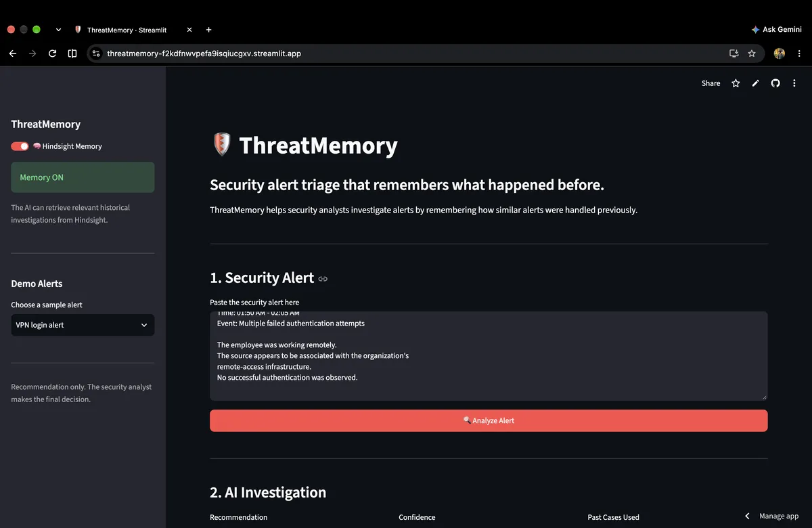Image resolution: width=812 pixels, height=528 pixels.
Task: Click the ThreatMemory shield logo
Action: pyautogui.click(x=222, y=145)
